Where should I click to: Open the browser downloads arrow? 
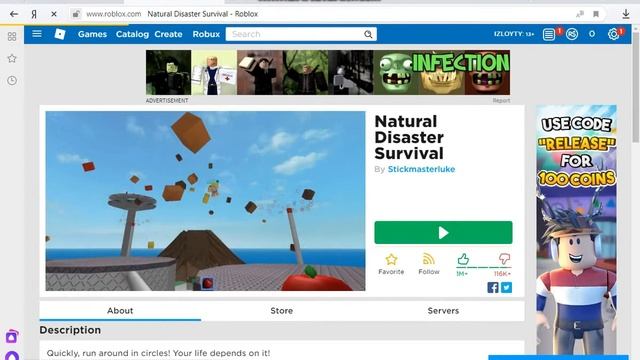tap(626, 14)
